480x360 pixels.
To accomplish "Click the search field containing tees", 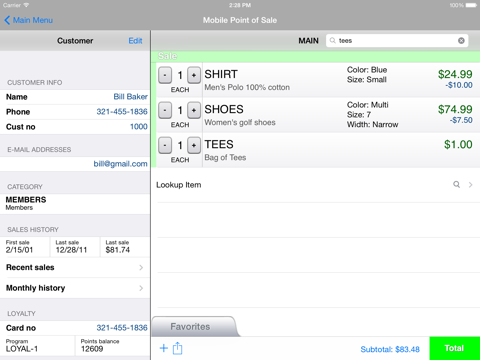I will coord(397,41).
